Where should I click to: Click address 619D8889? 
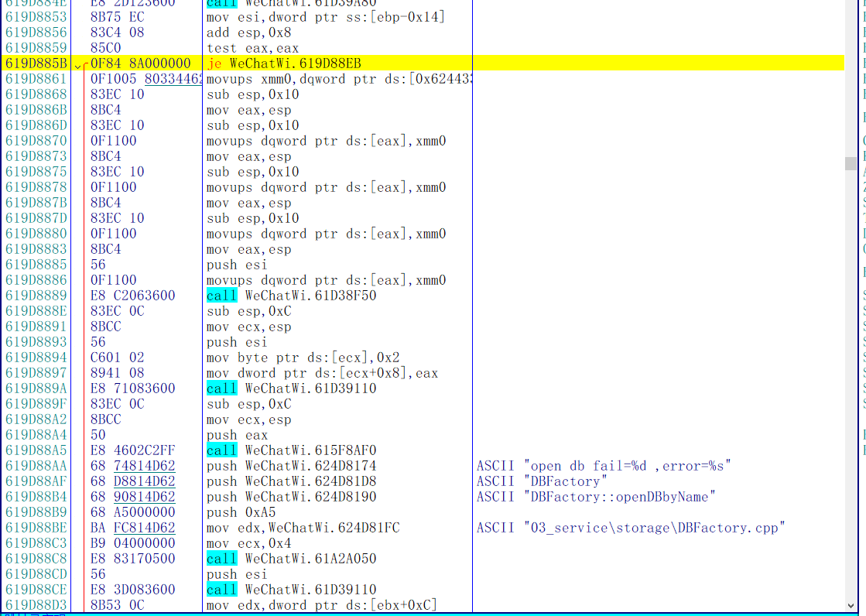pyautogui.click(x=36, y=296)
